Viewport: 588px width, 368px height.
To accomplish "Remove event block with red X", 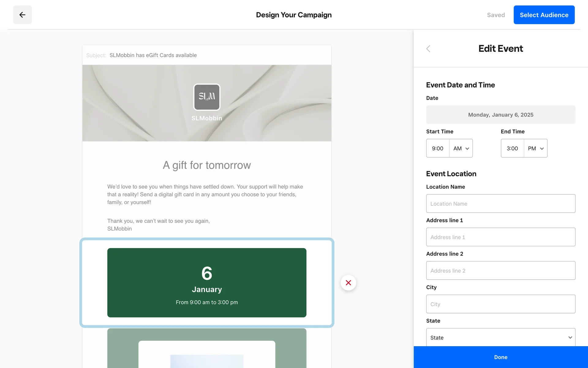I will (x=348, y=283).
